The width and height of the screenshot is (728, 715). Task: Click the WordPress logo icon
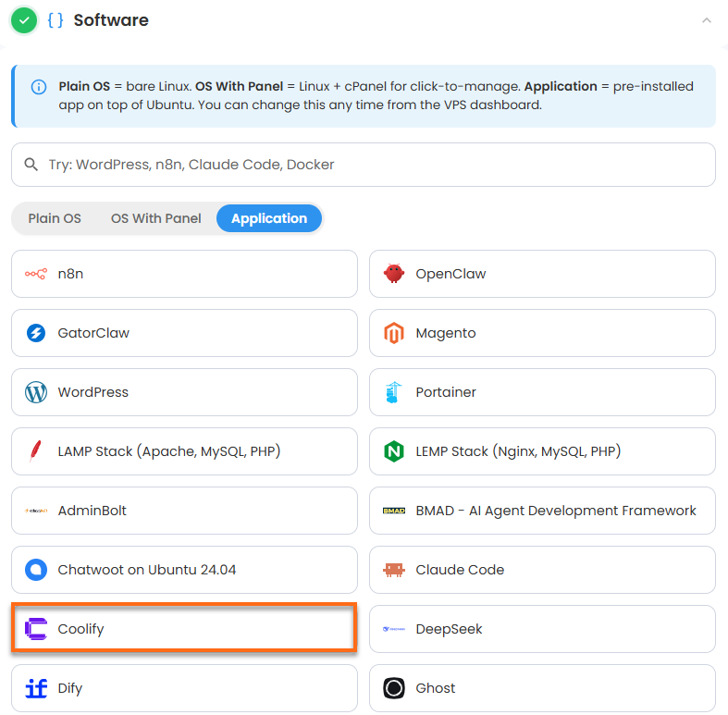(x=36, y=392)
